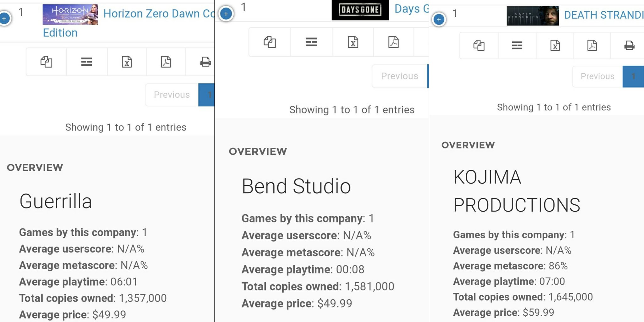The height and width of the screenshot is (322, 644).
Task: Print table in Horizon Zero Dawn panel
Action: [205, 62]
